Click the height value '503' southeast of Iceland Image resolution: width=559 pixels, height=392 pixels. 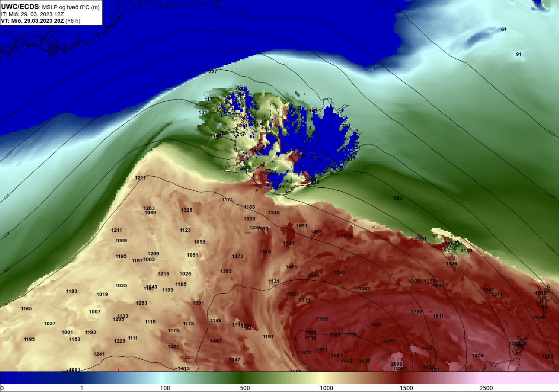click(398, 198)
